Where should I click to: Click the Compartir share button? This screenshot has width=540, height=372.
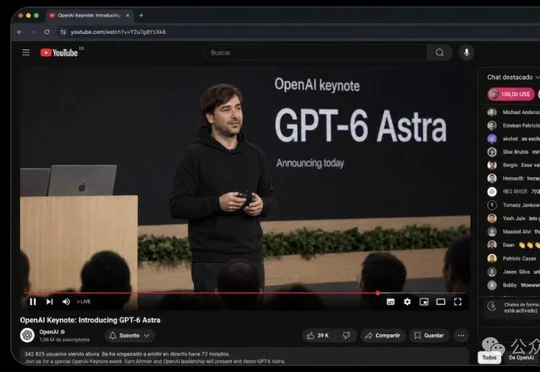click(x=383, y=335)
